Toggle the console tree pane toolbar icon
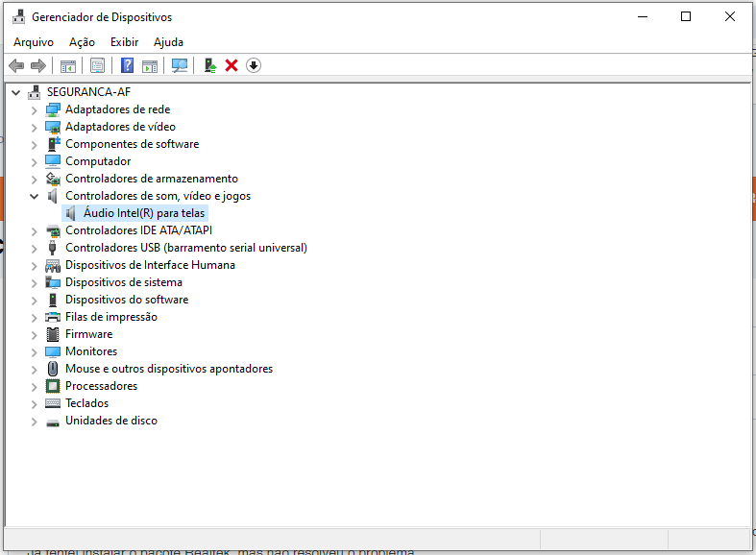The width and height of the screenshot is (756, 555). tap(68, 65)
